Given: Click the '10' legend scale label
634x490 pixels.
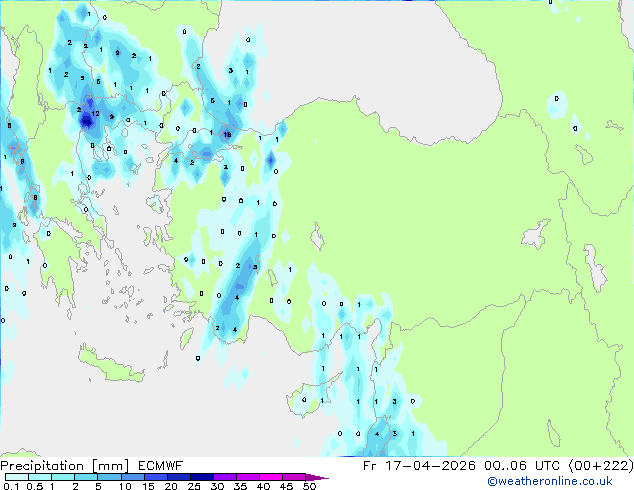Looking at the screenshot, I should click(125, 486).
